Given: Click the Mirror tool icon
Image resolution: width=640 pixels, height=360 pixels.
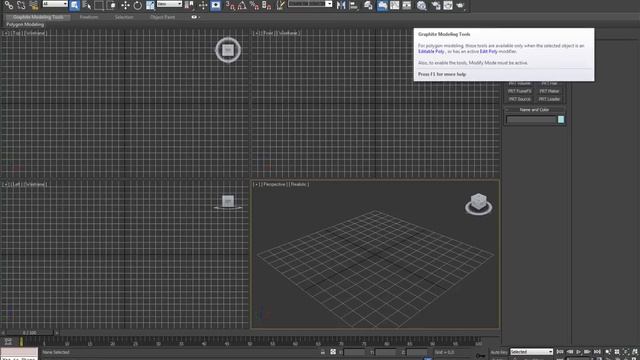Looking at the screenshot, I should (x=341, y=5).
